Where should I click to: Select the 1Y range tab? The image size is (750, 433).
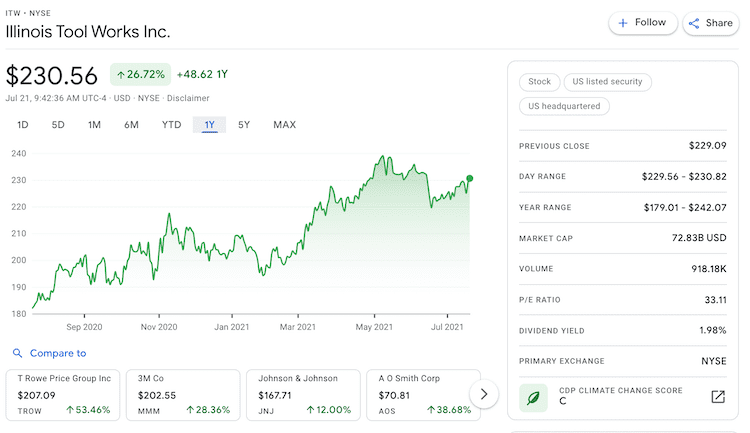pyautogui.click(x=210, y=125)
